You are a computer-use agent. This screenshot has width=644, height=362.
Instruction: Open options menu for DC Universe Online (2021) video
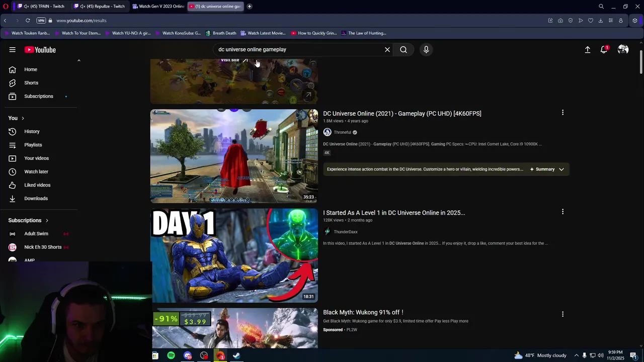(x=562, y=113)
